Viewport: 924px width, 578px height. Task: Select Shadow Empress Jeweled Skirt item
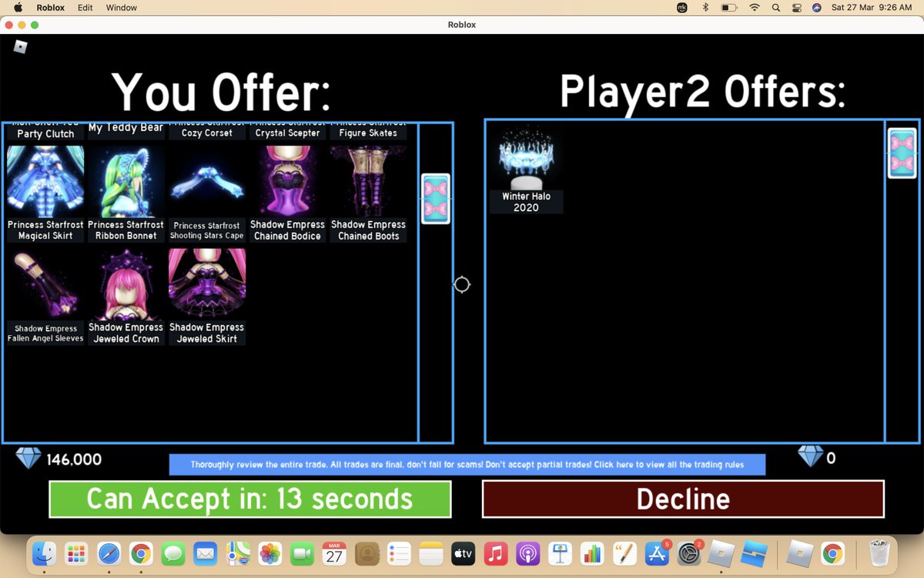tap(207, 297)
